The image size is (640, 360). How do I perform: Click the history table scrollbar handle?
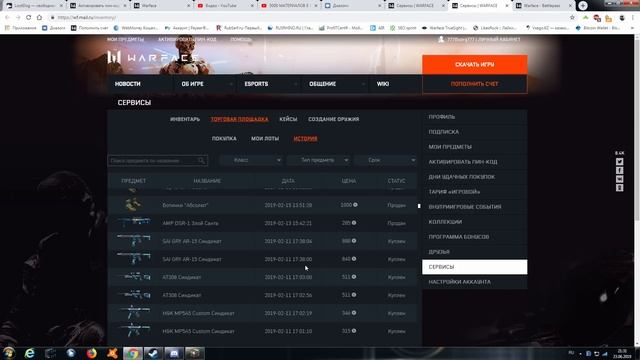pyautogui.click(x=419, y=206)
